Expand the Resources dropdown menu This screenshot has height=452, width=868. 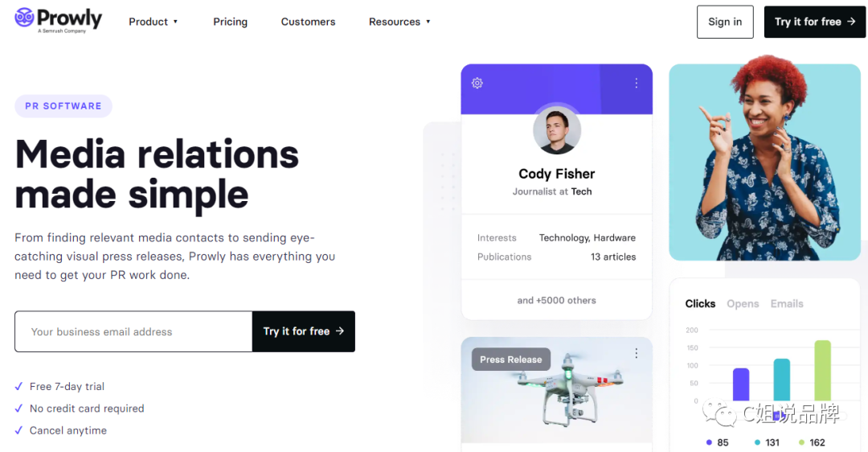tap(399, 22)
